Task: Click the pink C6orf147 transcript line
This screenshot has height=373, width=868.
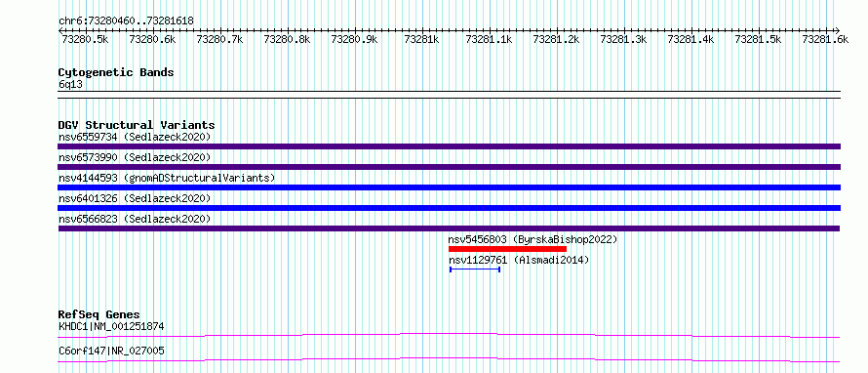Action: tap(449, 360)
